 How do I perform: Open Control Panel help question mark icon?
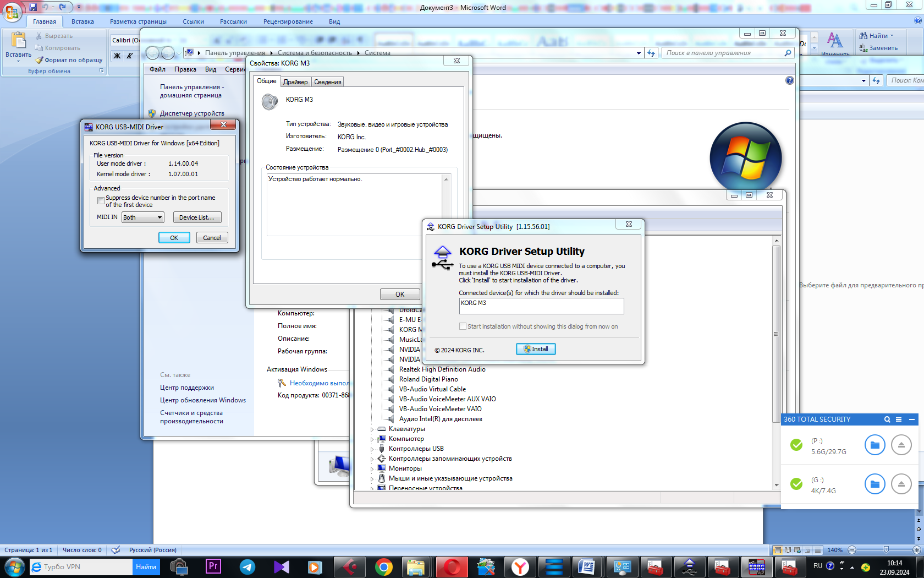790,80
